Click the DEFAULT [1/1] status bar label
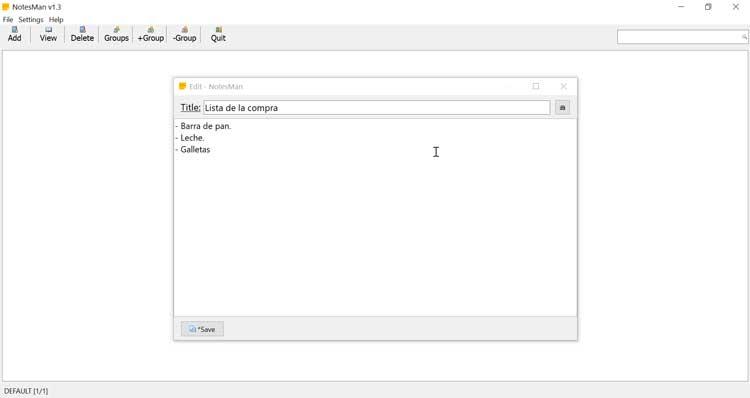The image size is (750, 398). [x=26, y=391]
